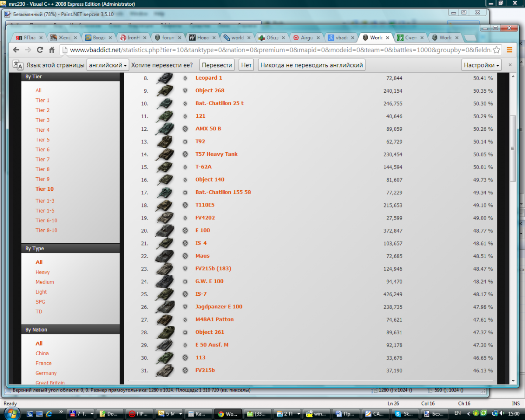
Task: Click the browser reload icon
Action: pos(40,50)
